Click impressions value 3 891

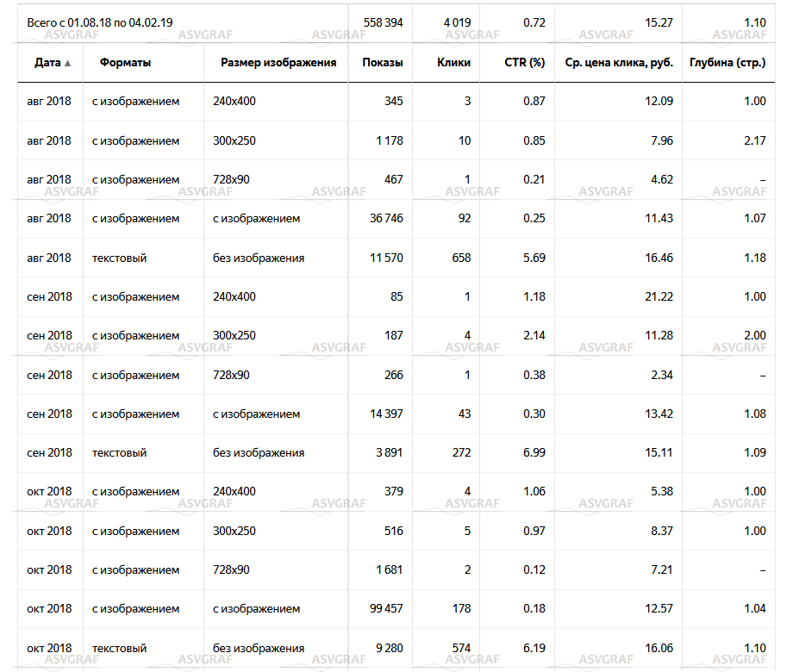point(390,452)
